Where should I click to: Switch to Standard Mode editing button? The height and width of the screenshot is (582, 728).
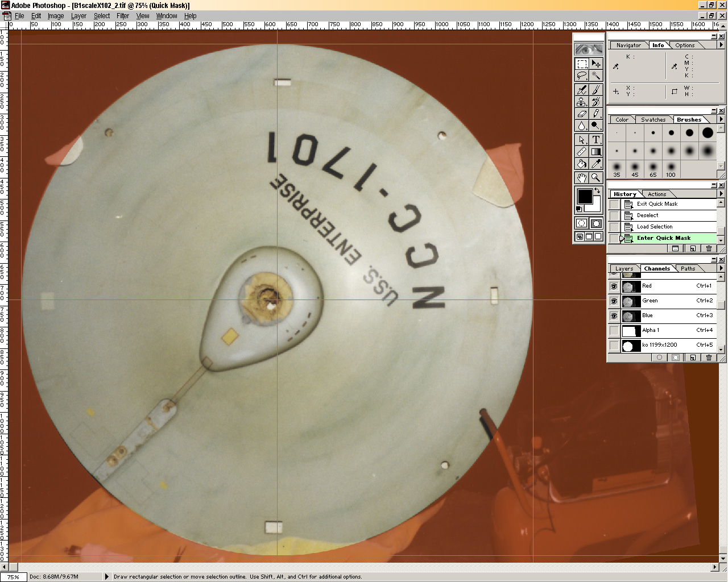[x=581, y=223]
